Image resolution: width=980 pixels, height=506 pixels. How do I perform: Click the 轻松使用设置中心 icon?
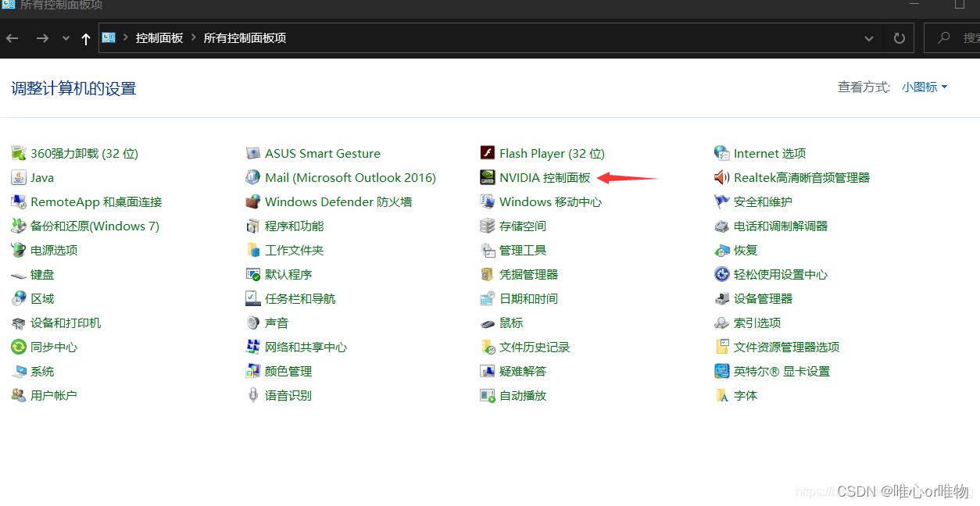pyautogui.click(x=722, y=274)
